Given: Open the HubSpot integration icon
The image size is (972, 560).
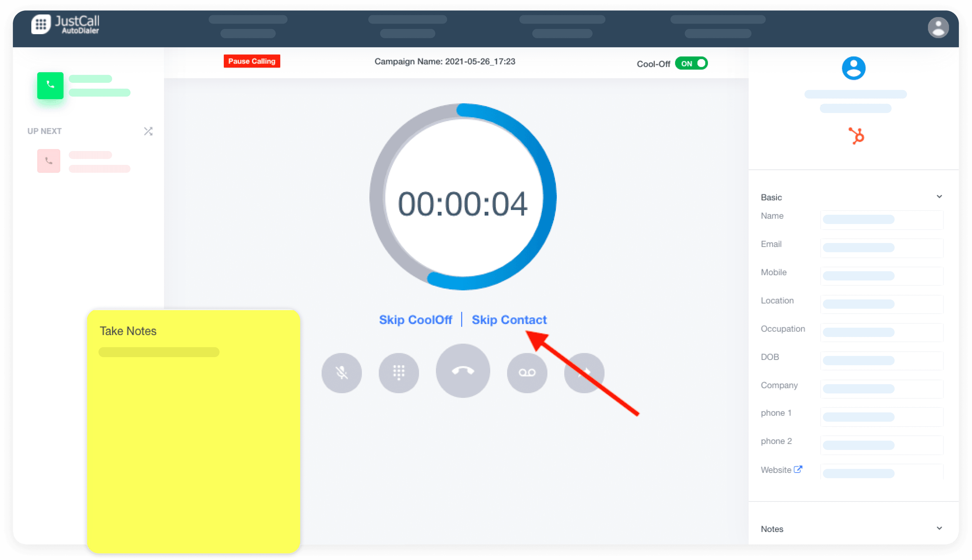Looking at the screenshot, I should tap(856, 136).
